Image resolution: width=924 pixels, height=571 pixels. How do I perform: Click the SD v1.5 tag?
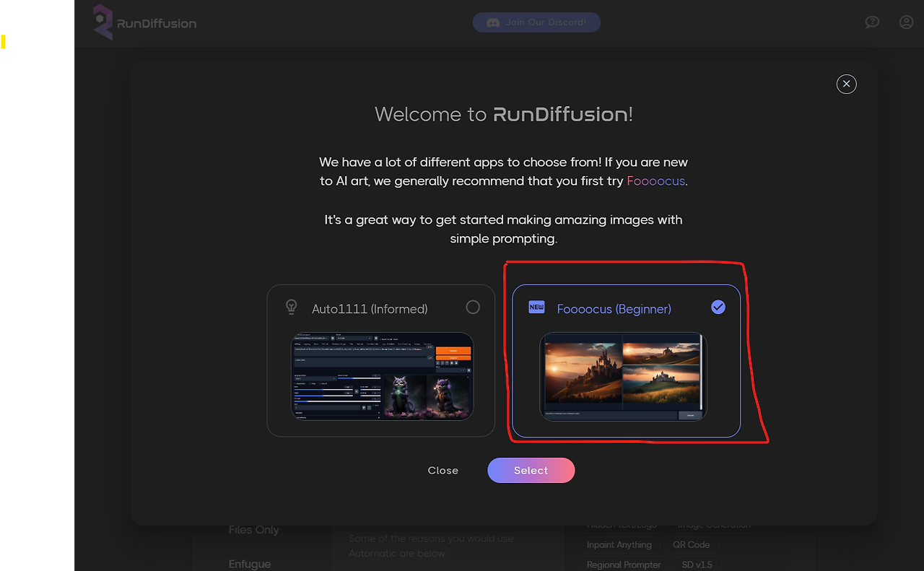click(697, 565)
